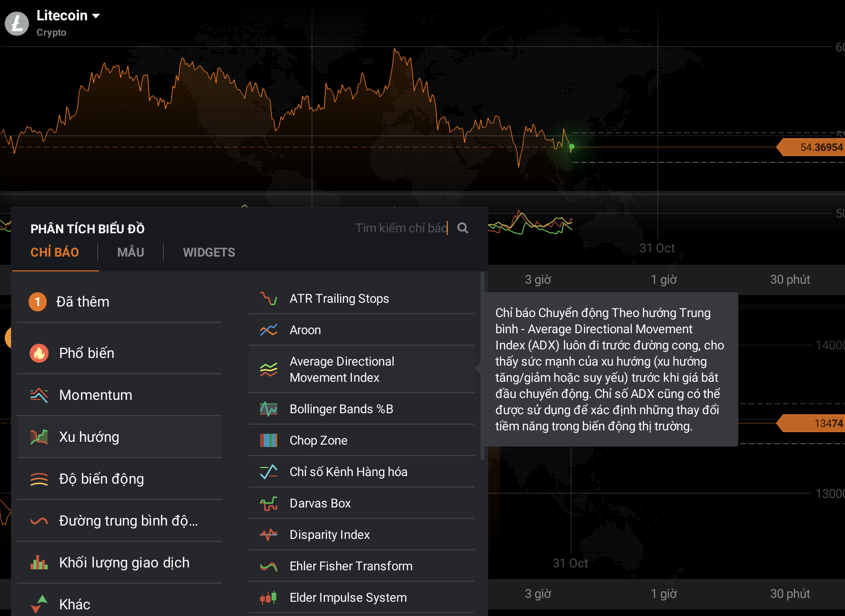Click the Aroon indicator icon
The width and height of the screenshot is (845, 616).
[x=269, y=330]
